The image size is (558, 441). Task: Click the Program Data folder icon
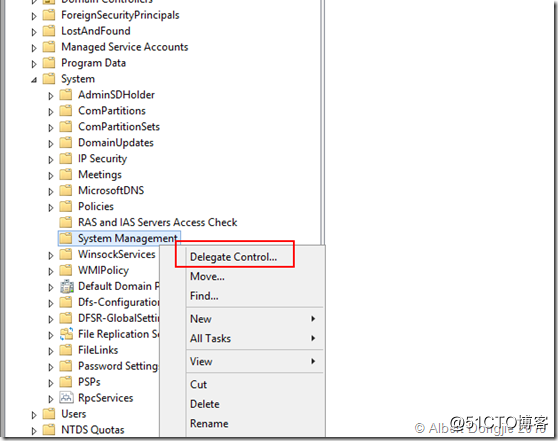[49, 63]
